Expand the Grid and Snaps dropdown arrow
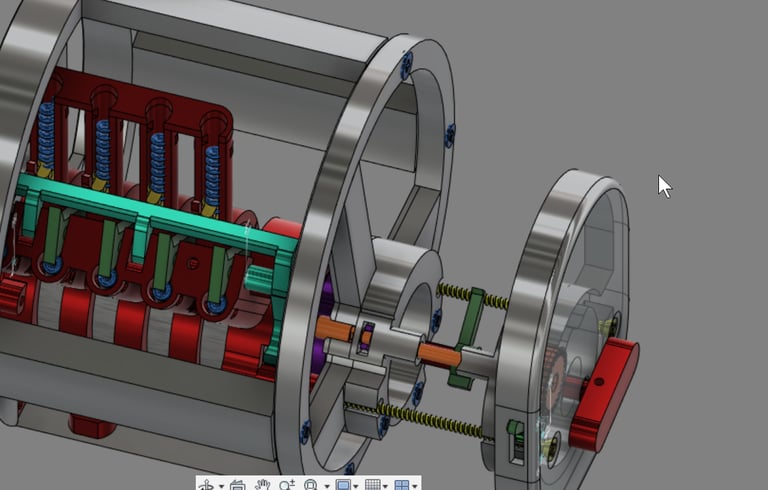 point(385,486)
